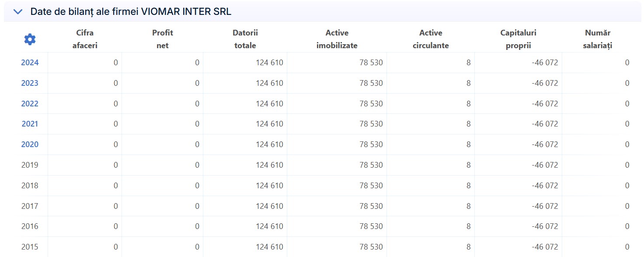This screenshot has height=257, width=644.
Task: Open the table settings gear icon
Action: point(30,39)
